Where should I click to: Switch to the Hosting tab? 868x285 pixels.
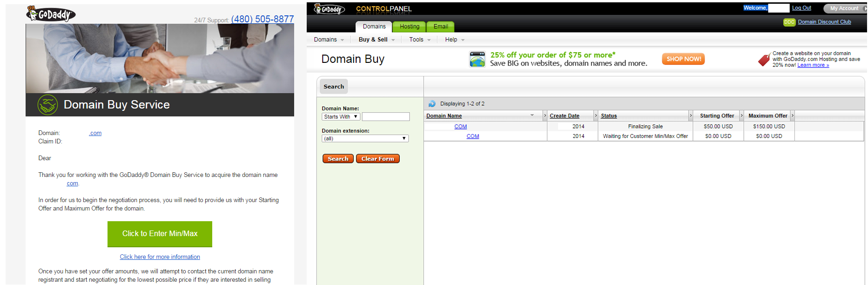tap(410, 27)
